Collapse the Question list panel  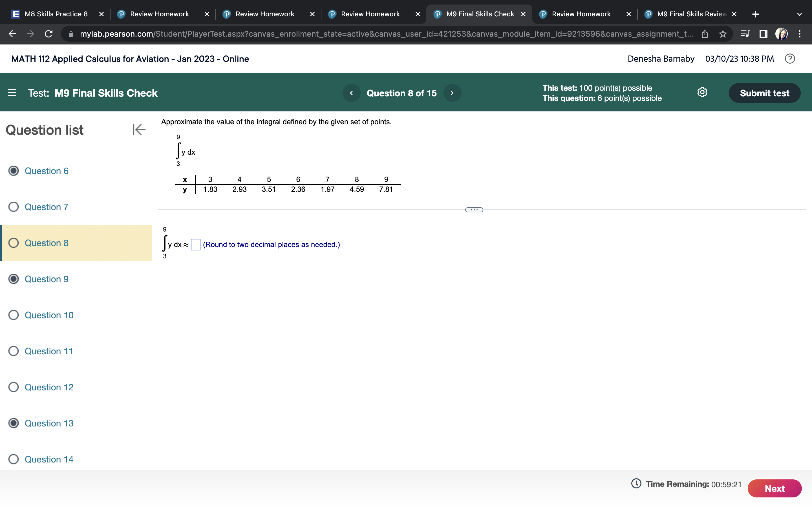click(139, 130)
